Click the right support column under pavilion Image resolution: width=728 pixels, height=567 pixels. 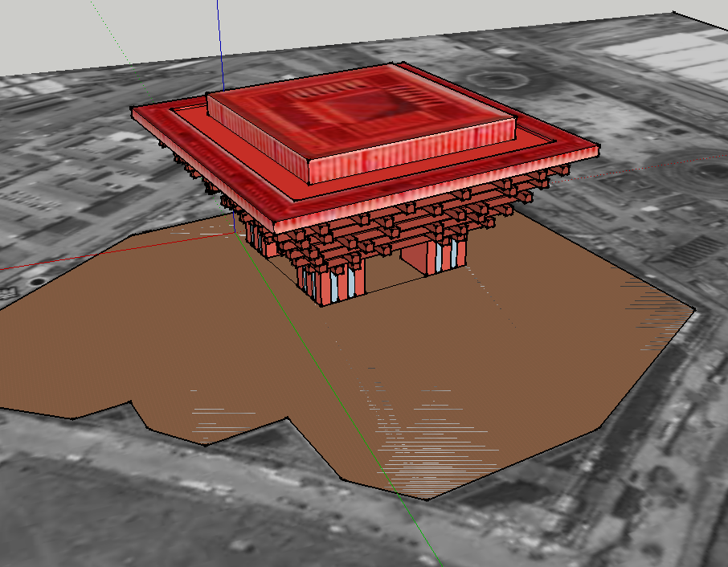pyautogui.click(x=434, y=256)
